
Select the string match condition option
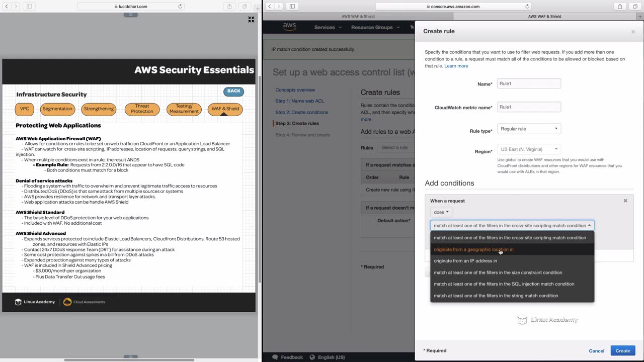(512, 296)
